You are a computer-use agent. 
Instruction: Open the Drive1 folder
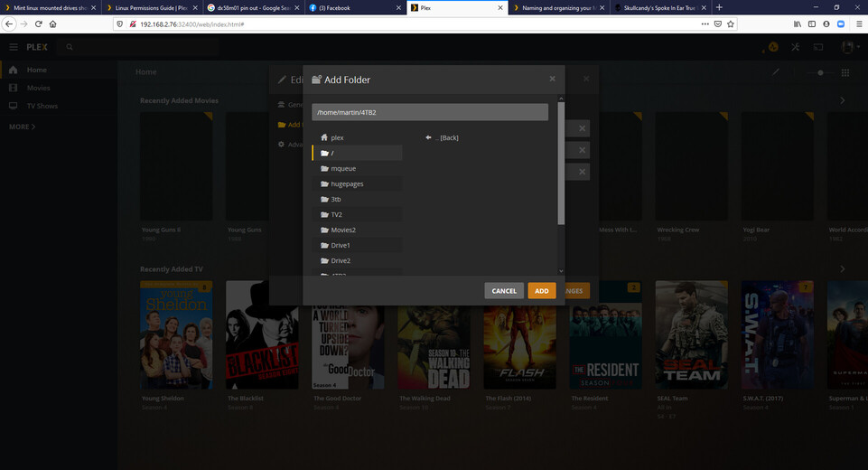coord(357,245)
